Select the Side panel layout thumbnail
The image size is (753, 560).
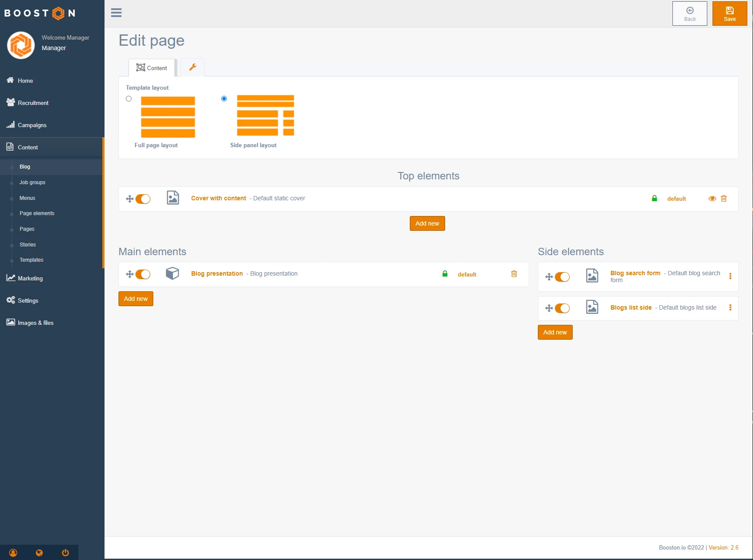coord(265,115)
